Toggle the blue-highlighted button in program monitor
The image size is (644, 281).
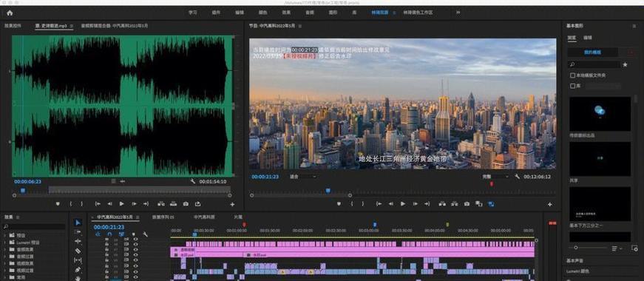491,204
